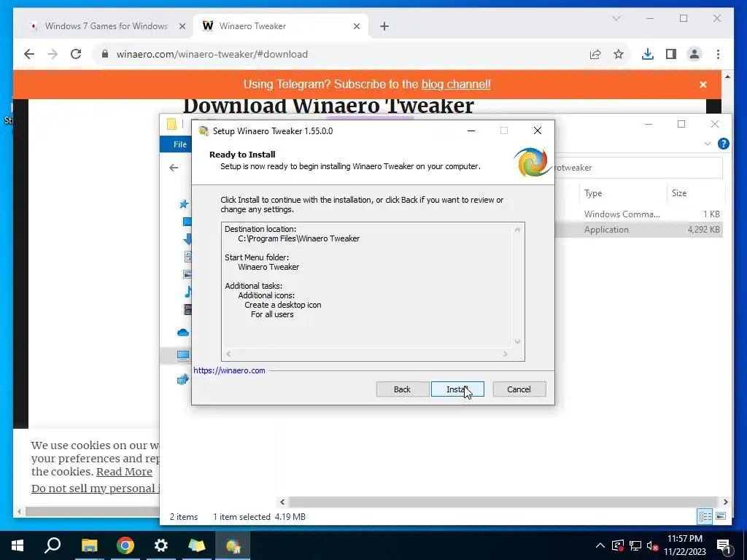Click Install button in Setup dialog
The height and width of the screenshot is (560, 747).
coord(457,389)
